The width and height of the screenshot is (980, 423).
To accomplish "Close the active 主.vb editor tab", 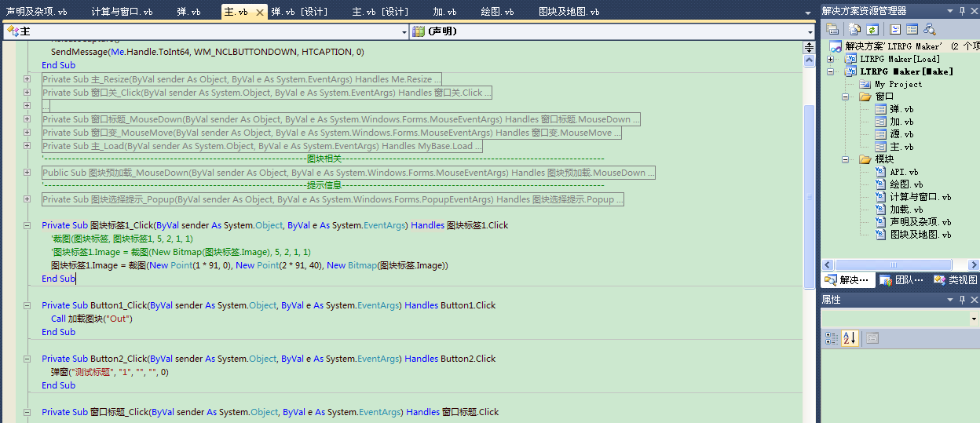I will pos(259,13).
